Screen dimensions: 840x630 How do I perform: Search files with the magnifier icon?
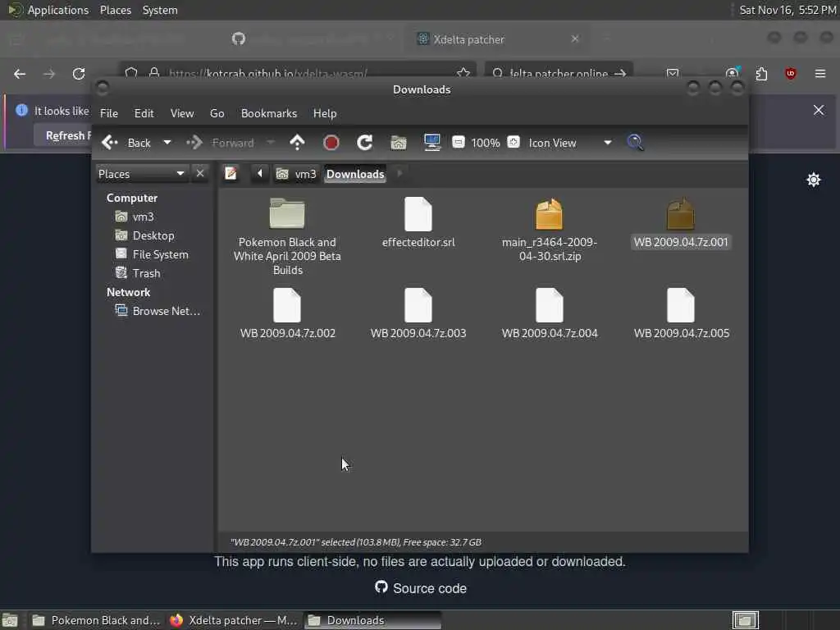click(636, 143)
